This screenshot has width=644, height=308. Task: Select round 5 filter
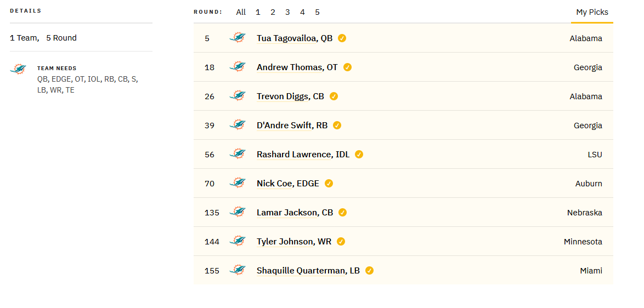[317, 12]
